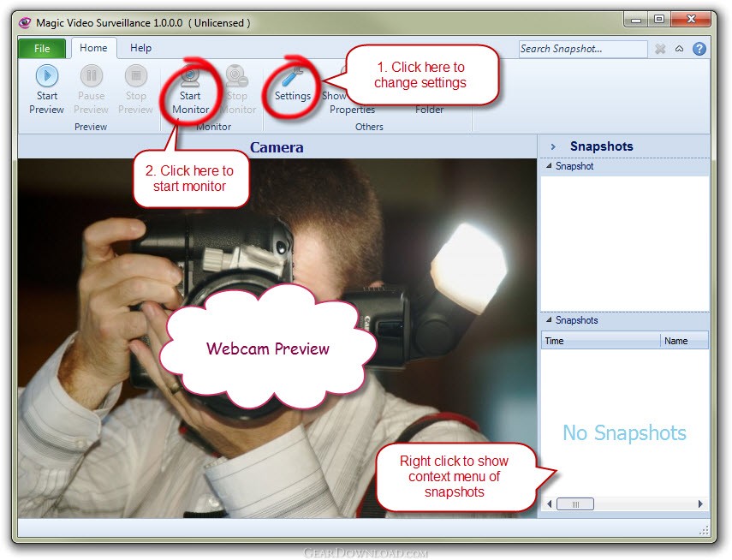The width and height of the screenshot is (732, 560).
Task: Open the File menu
Action: (42, 48)
